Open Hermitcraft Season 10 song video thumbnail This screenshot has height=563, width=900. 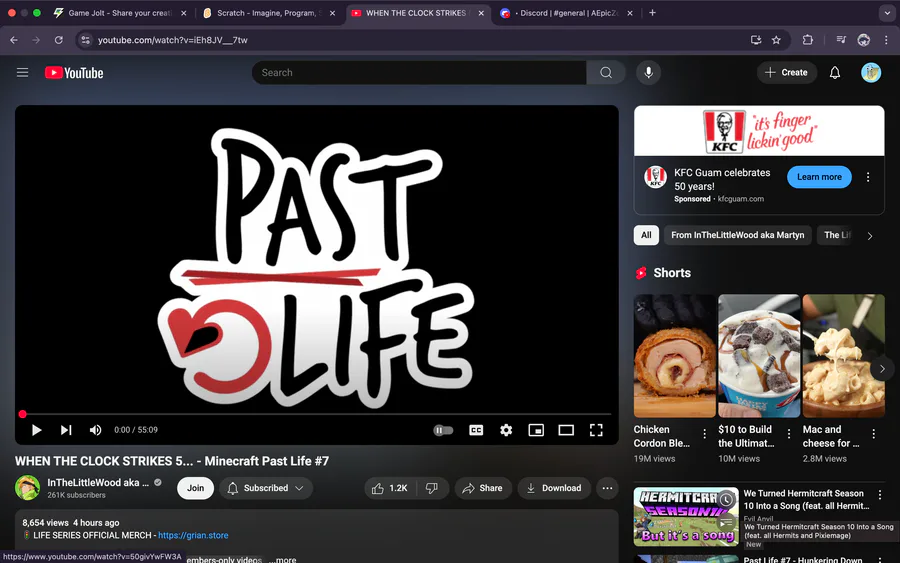coord(686,517)
